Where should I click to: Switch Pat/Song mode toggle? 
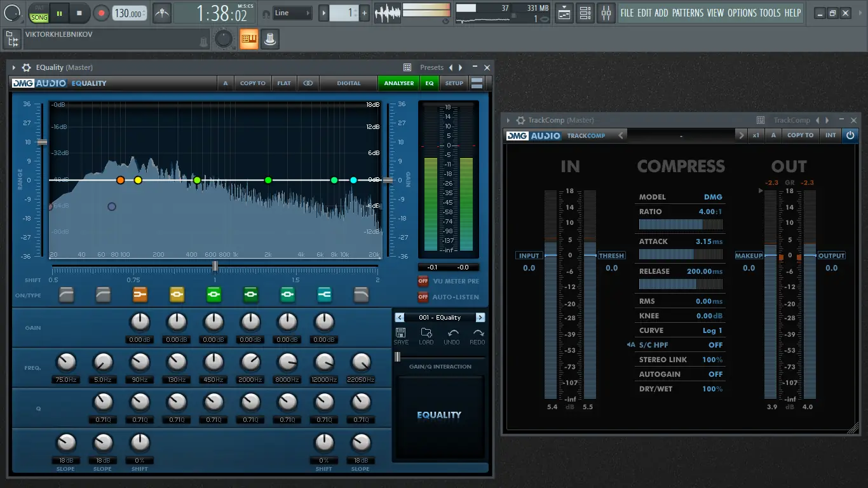coord(39,14)
